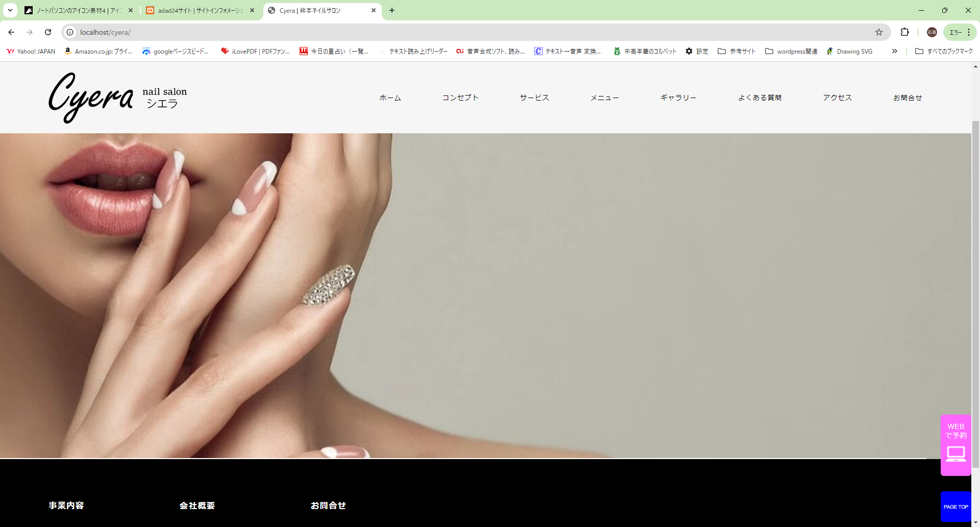This screenshot has height=527, width=980.
Task: Click the Cyera nail salon logo
Action: pos(118,98)
